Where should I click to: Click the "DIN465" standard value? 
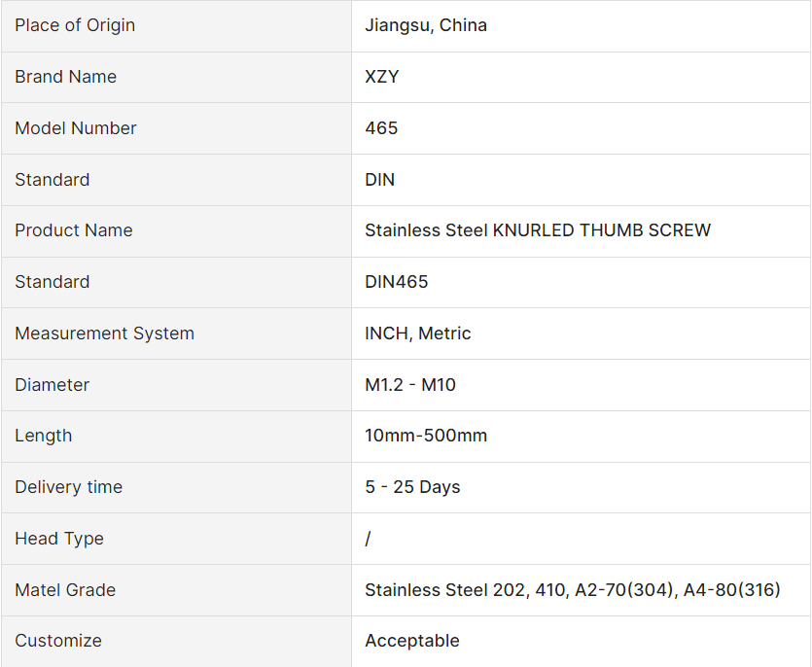pyautogui.click(x=397, y=282)
